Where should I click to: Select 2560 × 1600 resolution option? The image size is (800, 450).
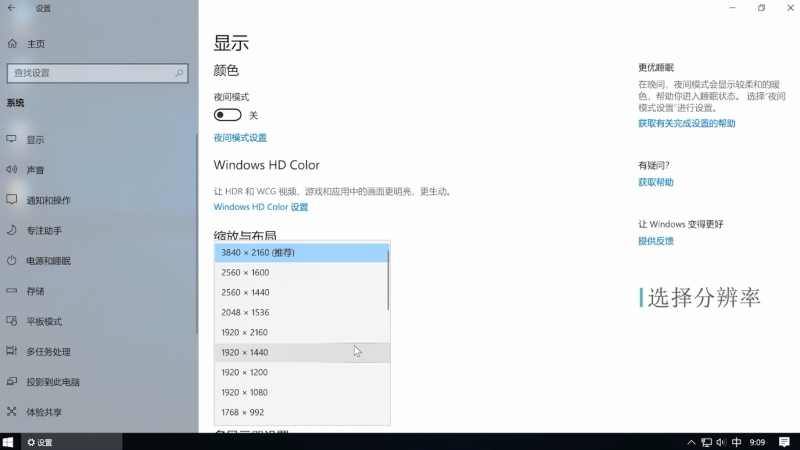tap(302, 272)
